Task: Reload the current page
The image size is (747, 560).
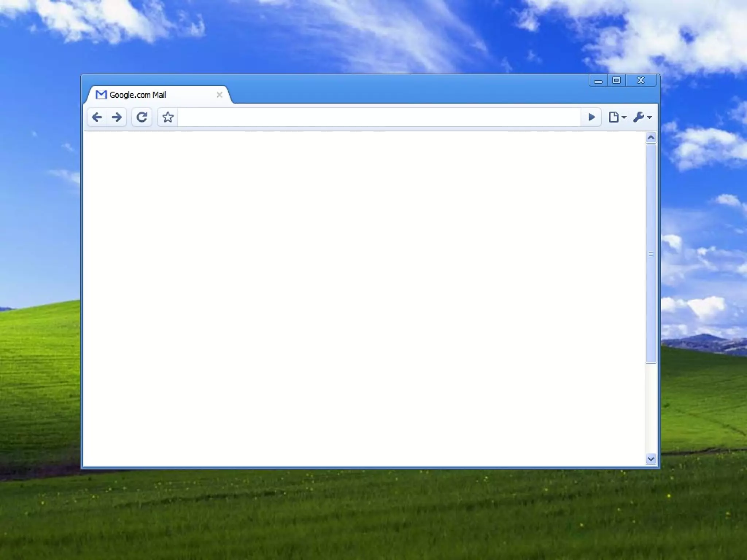Action: 142,117
